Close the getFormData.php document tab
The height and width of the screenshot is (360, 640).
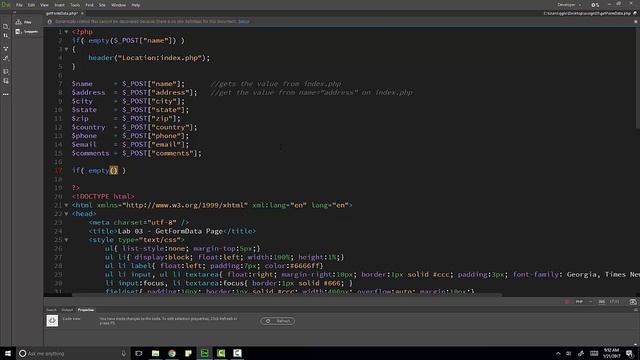tap(82, 13)
